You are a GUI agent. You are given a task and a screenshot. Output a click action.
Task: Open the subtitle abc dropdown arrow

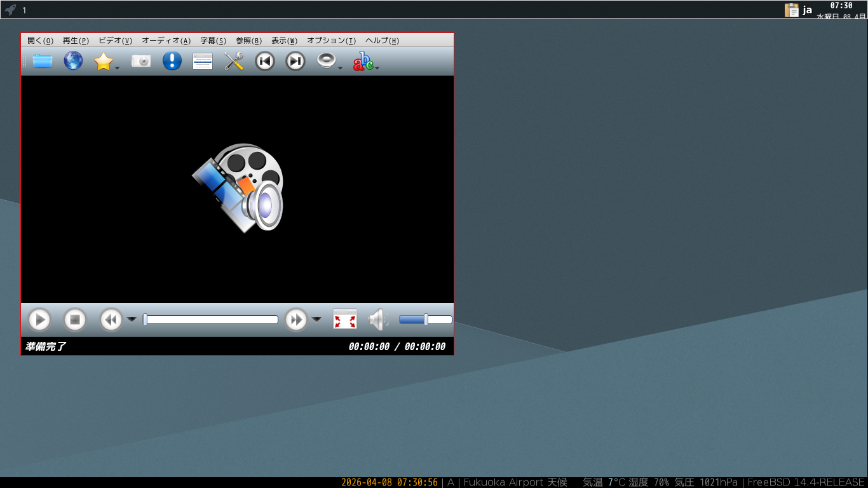377,68
